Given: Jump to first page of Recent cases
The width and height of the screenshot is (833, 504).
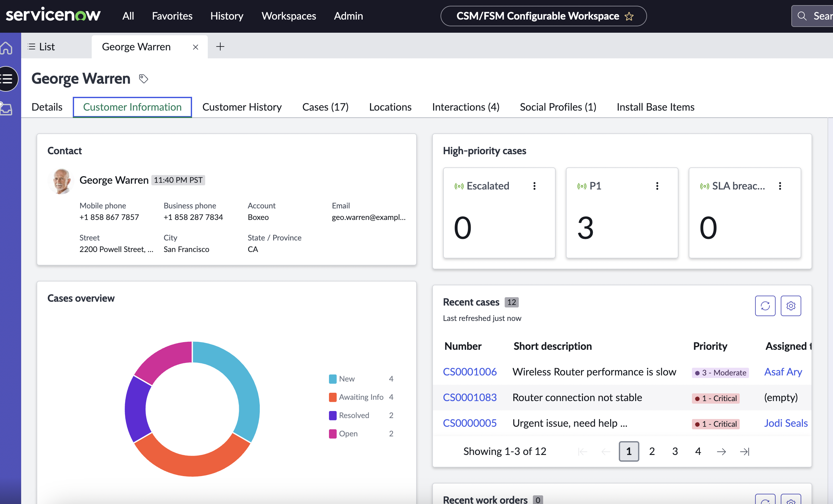Looking at the screenshot, I should (583, 451).
